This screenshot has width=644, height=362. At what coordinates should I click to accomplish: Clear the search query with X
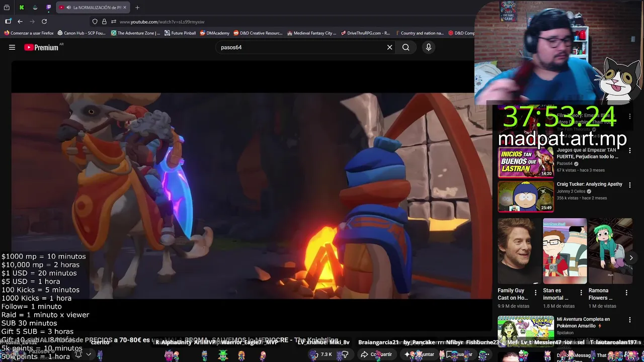point(389,47)
